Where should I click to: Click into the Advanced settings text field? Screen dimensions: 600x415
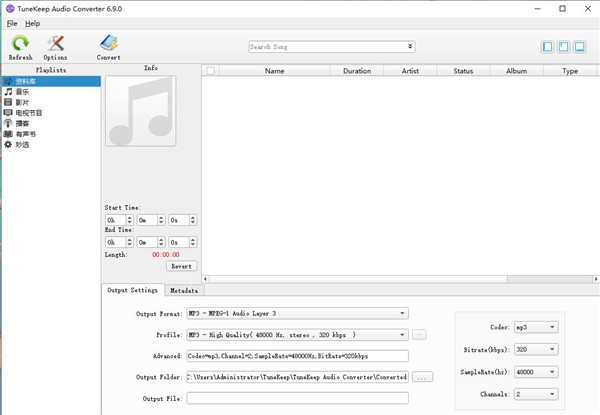297,356
